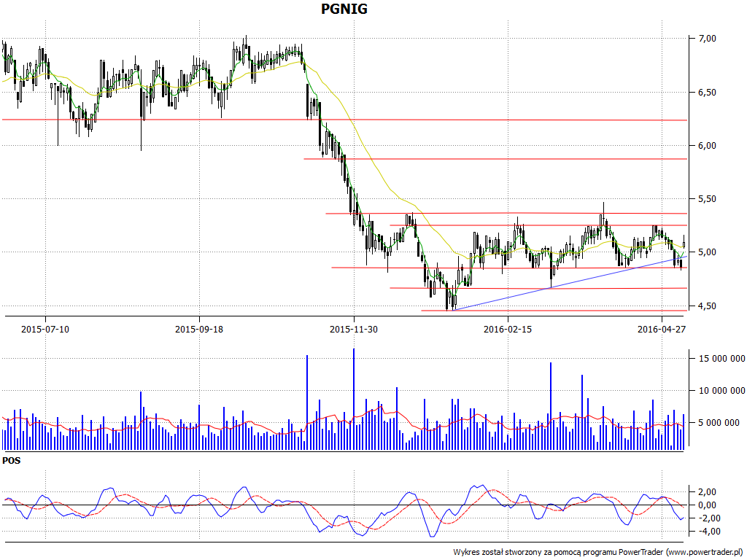This screenshot has height=560, width=747.
Task: Click the PGNIG chart title
Action: coord(344,9)
